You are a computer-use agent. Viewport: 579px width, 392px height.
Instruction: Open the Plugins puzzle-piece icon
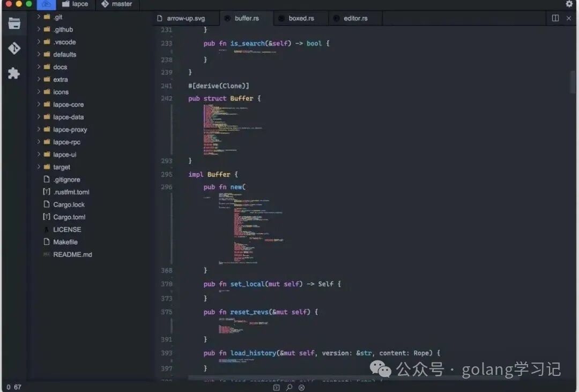[x=14, y=73]
